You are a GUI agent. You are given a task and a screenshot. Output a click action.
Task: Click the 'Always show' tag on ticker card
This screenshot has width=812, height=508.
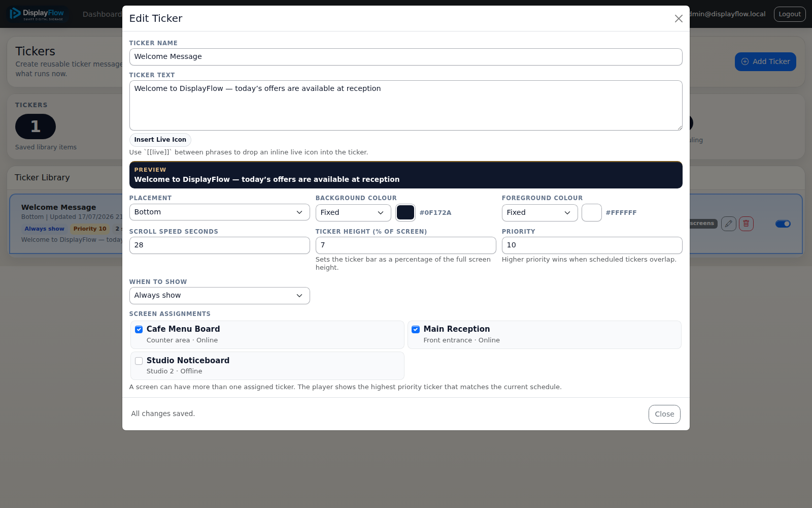coord(45,229)
